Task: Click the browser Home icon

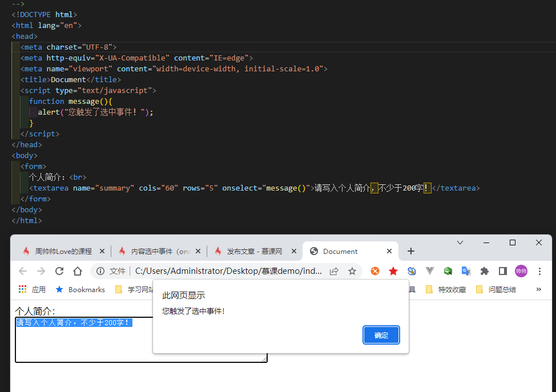Action: (x=77, y=271)
